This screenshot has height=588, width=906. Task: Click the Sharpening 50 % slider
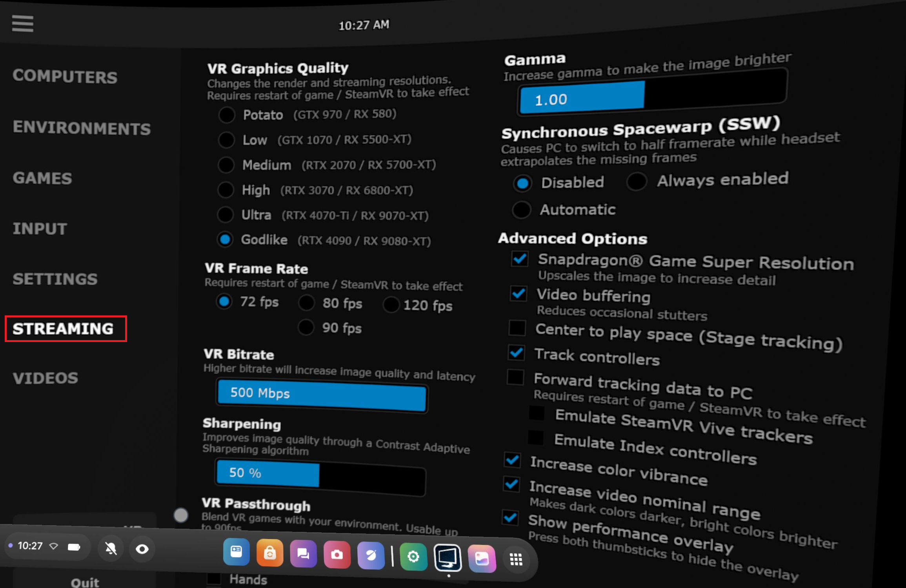tap(320, 477)
